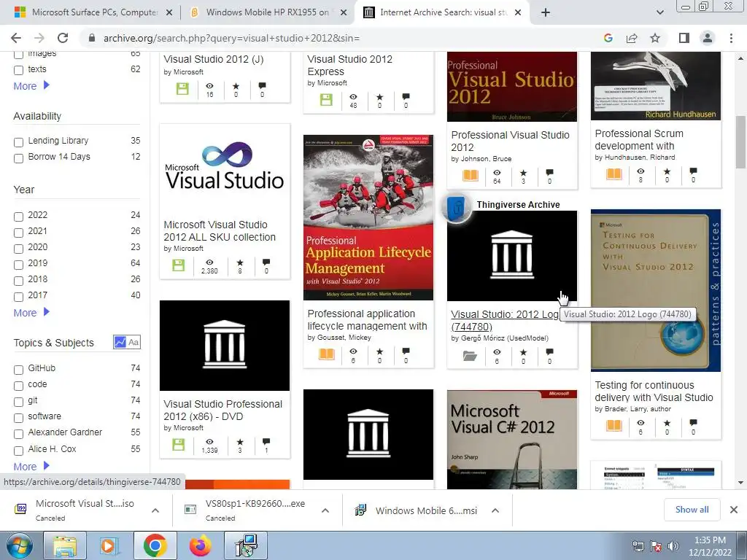
Task: Switch Topics & Subjects to graph view icon
Action: pyautogui.click(x=120, y=342)
